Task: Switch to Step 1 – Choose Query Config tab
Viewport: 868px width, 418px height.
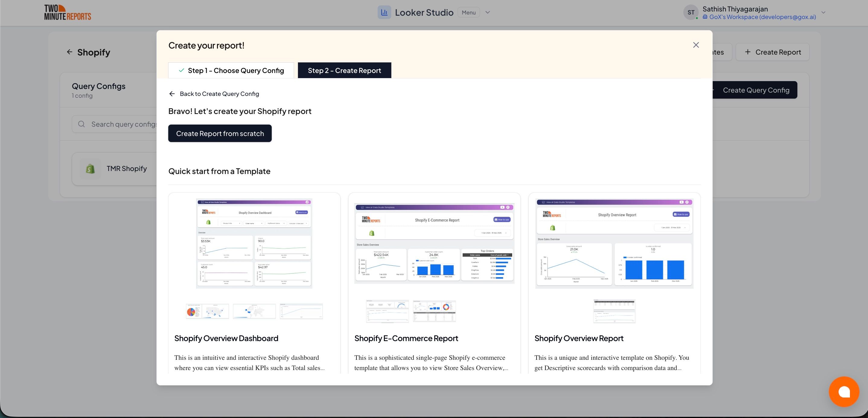Action: (x=231, y=70)
